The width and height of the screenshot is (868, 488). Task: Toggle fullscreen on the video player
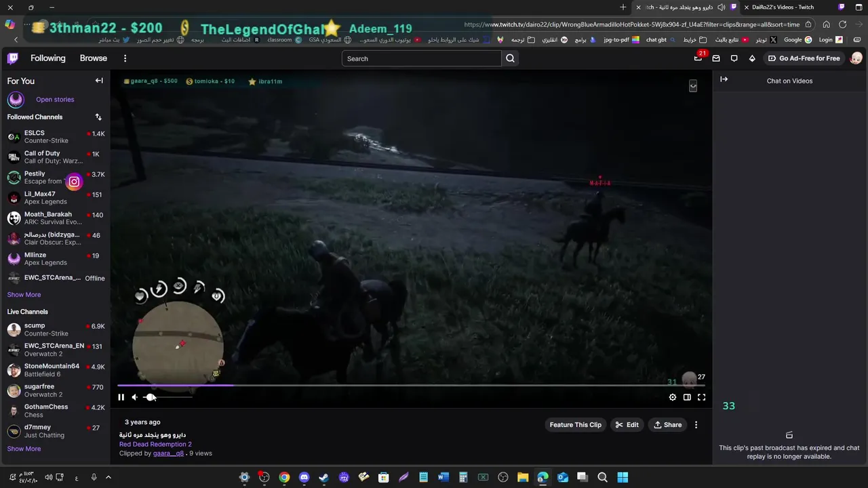[701, 397]
